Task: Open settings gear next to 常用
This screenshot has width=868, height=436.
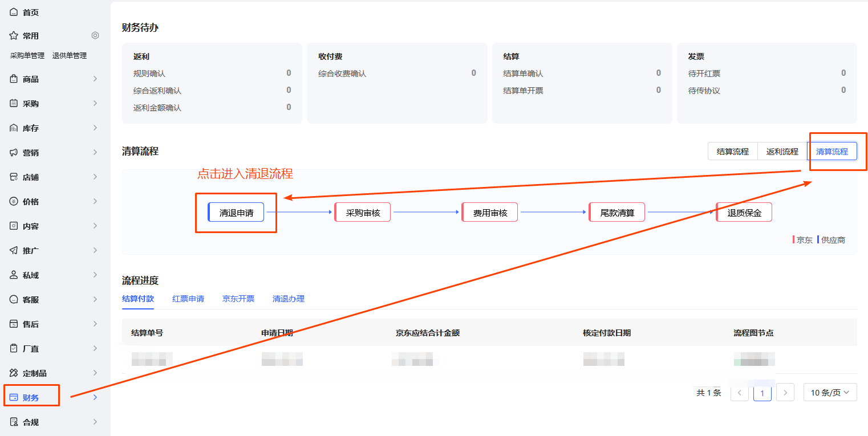Action: (95, 35)
